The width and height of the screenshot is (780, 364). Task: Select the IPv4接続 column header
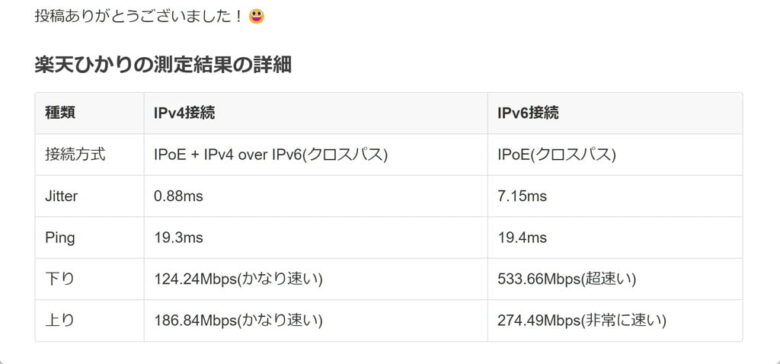tap(185, 113)
